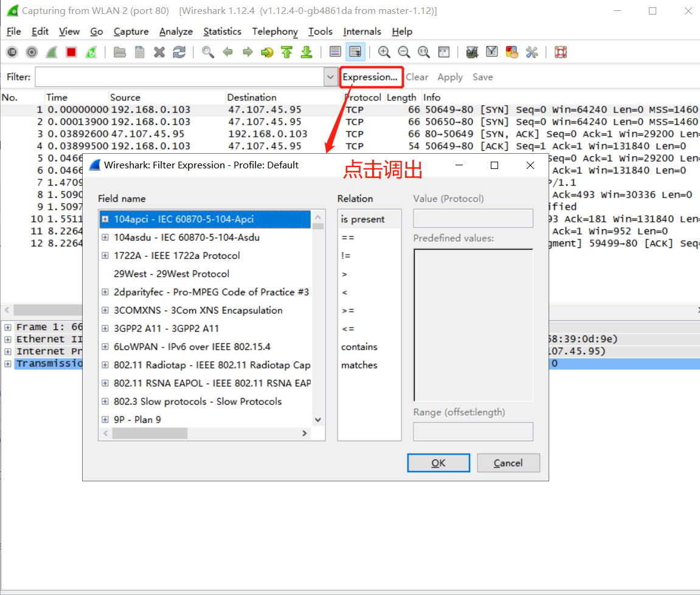Image resolution: width=700 pixels, height=595 pixels.
Task: Click Apply to apply the filter
Action: click(450, 77)
